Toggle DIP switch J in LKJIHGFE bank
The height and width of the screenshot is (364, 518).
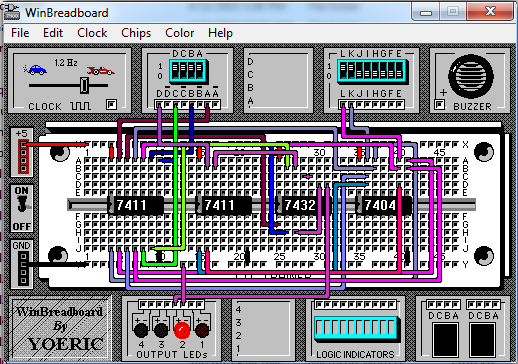click(x=359, y=71)
